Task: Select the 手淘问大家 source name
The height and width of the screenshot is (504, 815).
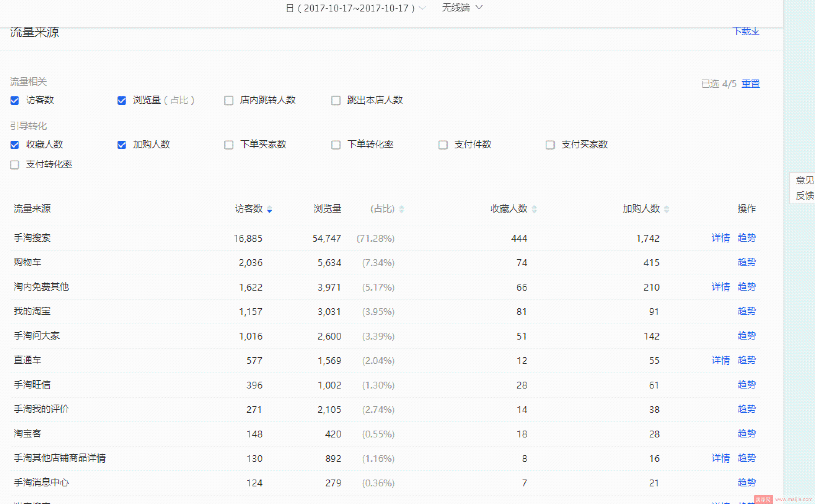Action: coord(37,336)
